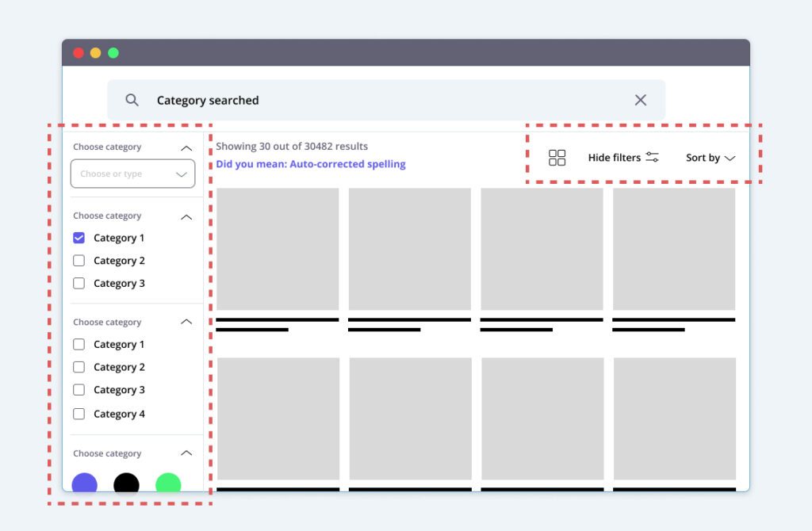
Task: Click Did you mean: Auto-corrected spelling link
Action: (311, 164)
